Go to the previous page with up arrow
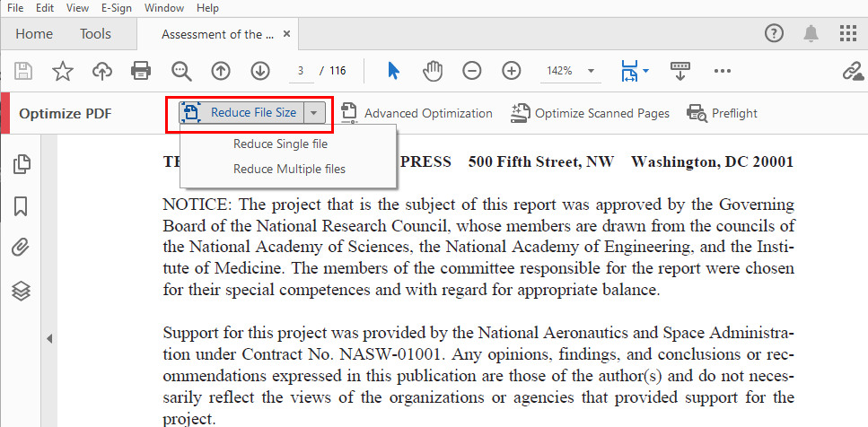This screenshot has height=427, width=868. (x=220, y=71)
